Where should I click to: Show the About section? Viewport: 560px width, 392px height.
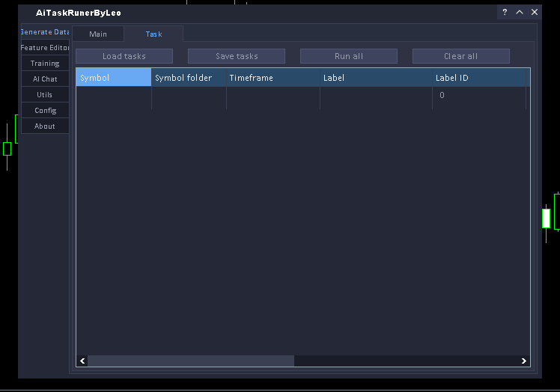pos(45,126)
